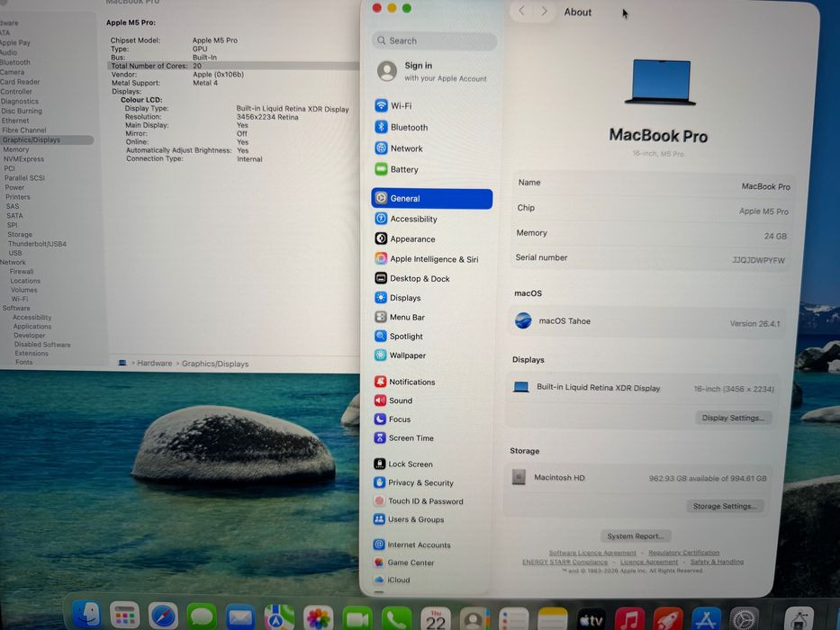
Task: Open App Store from the Dock
Action: coord(706,620)
